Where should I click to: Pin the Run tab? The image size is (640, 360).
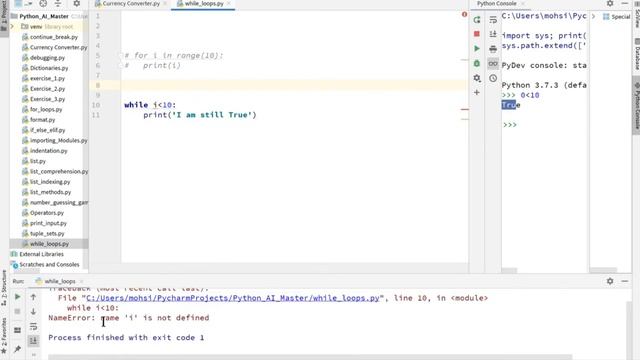pos(17,349)
